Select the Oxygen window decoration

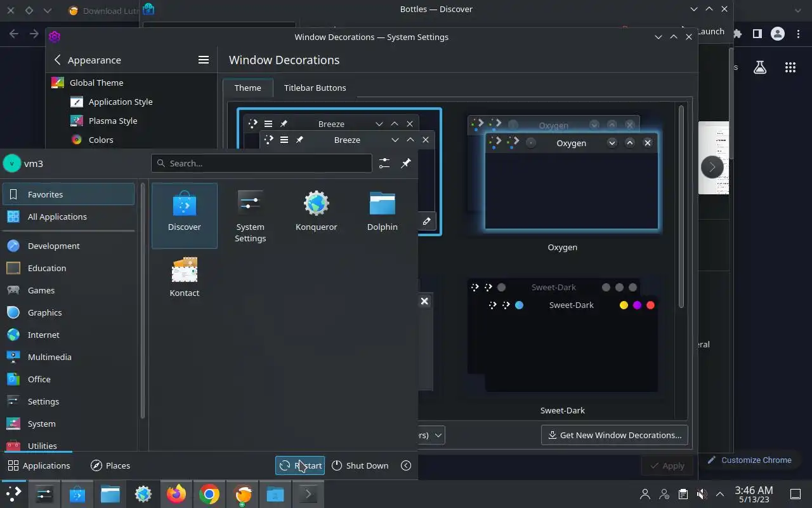[563, 181]
